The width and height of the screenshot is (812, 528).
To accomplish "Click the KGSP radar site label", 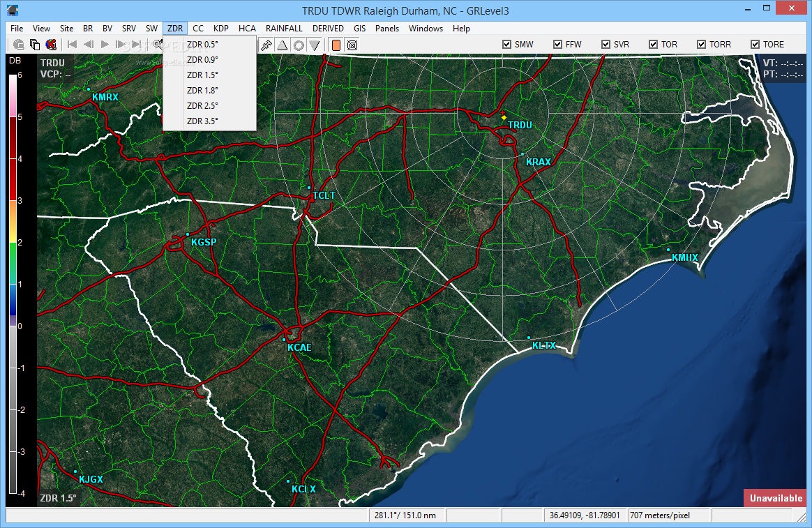I will click(x=204, y=242).
